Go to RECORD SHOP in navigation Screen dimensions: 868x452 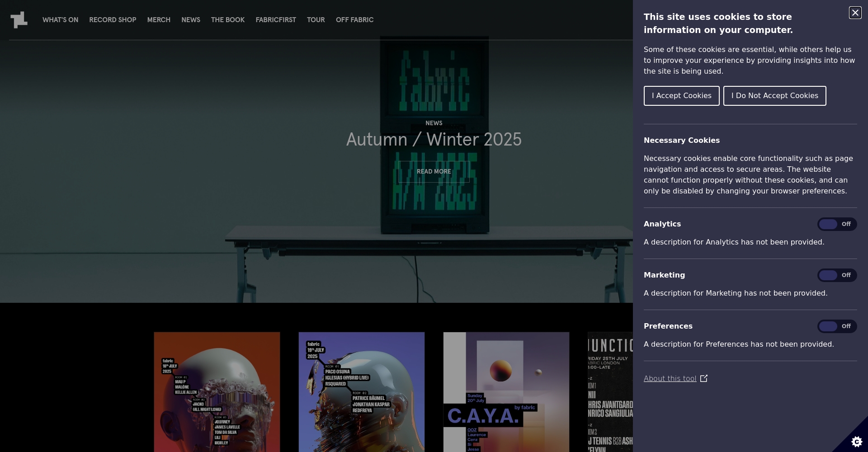pos(113,20)
